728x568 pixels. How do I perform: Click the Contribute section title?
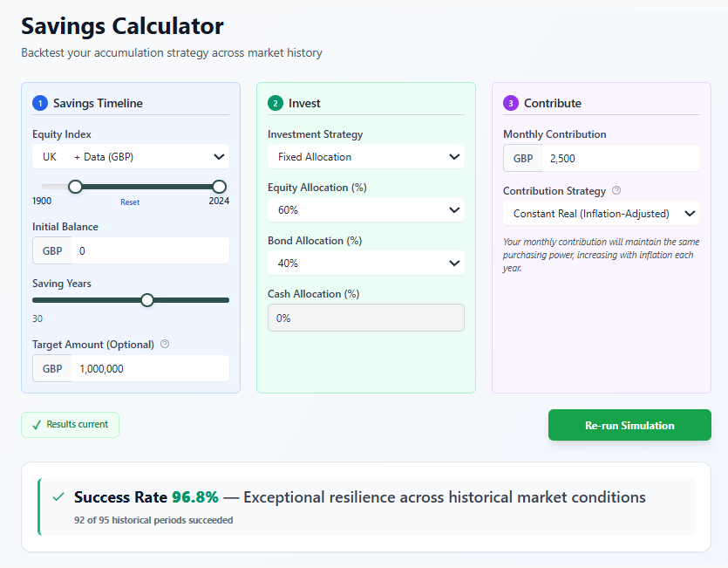553,103
